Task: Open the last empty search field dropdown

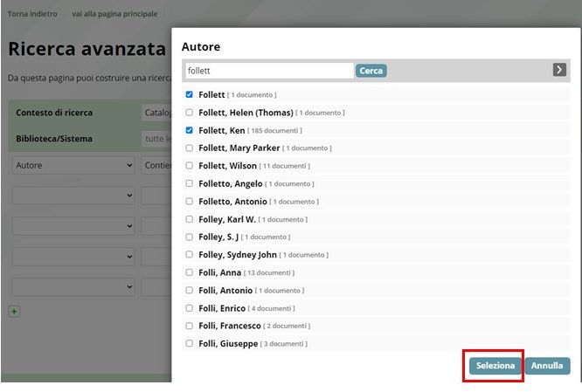Action: coord(73,285)
